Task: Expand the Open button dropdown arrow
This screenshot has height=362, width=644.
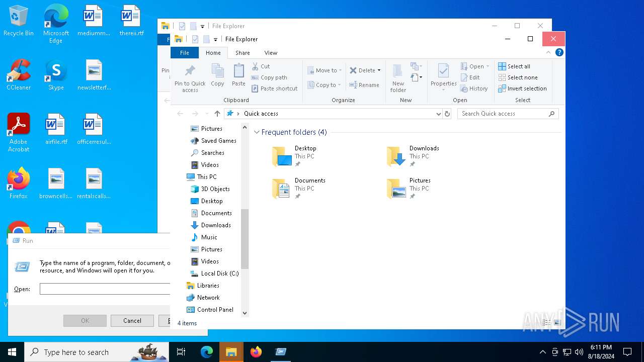Action: pyautogui.click(x=488, y=66)
